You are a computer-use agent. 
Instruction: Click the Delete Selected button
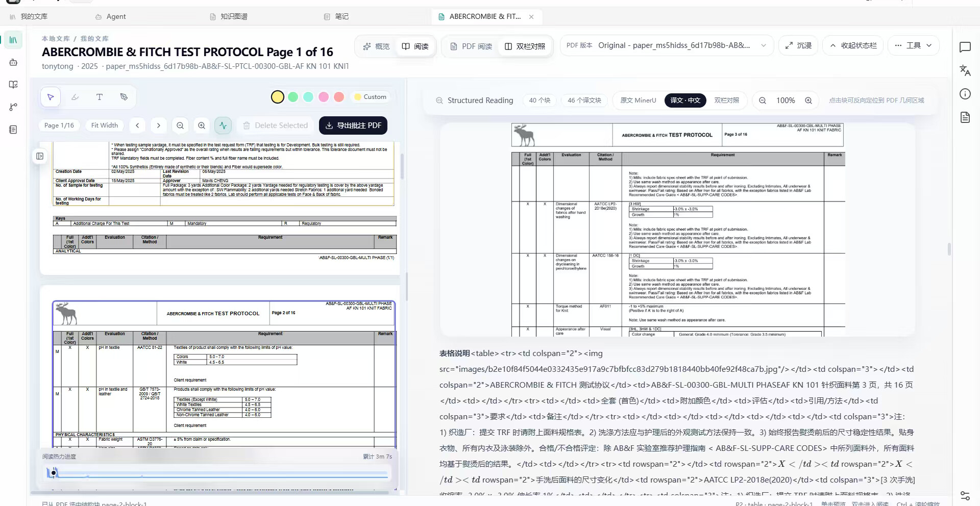[x=275, y=125]
